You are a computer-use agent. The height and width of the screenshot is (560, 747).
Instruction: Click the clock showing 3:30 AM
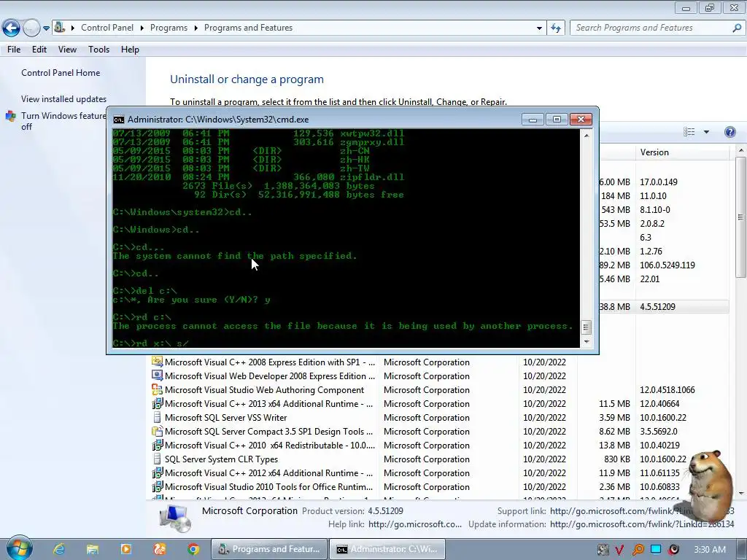710,550
